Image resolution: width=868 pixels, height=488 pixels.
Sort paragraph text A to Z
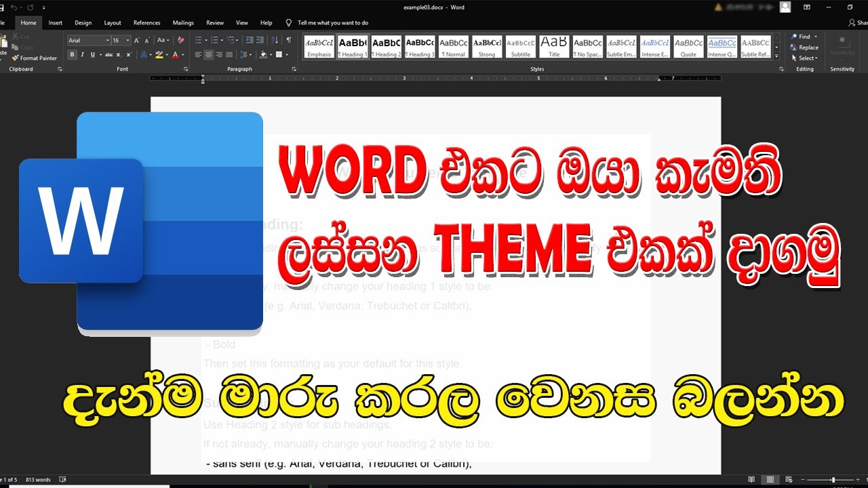coord(275,40)
